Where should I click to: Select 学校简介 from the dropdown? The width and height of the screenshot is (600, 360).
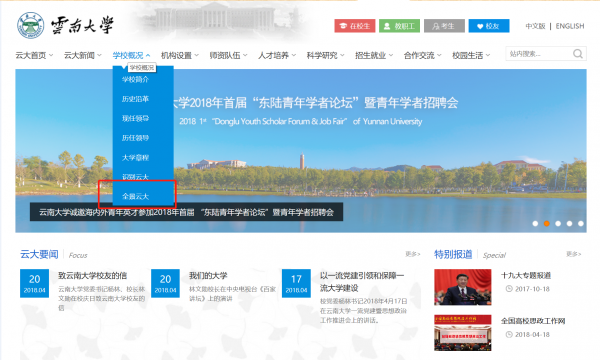pos(135,79)
